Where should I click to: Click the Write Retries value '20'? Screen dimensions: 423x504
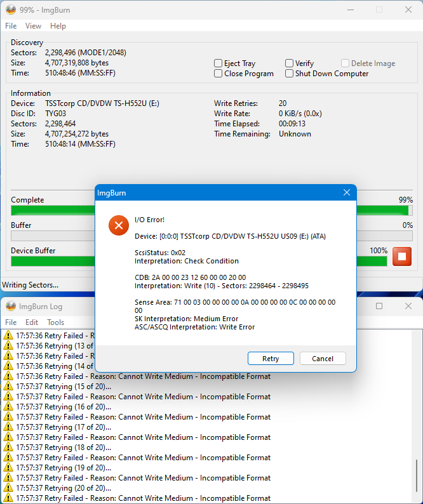click(283, 103)
